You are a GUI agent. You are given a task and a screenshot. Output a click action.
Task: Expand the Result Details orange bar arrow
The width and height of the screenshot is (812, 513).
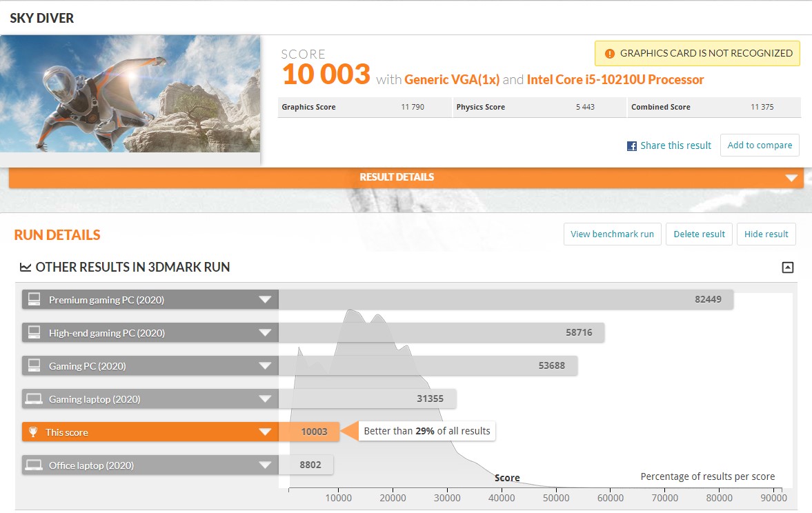pos(791,178)
